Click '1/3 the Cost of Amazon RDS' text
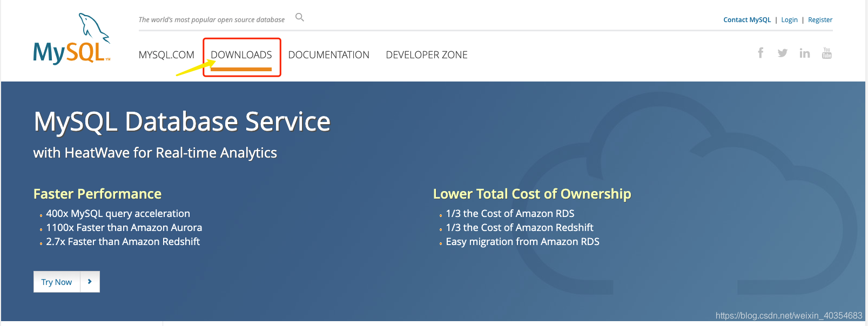 click(x=510, y=214)
